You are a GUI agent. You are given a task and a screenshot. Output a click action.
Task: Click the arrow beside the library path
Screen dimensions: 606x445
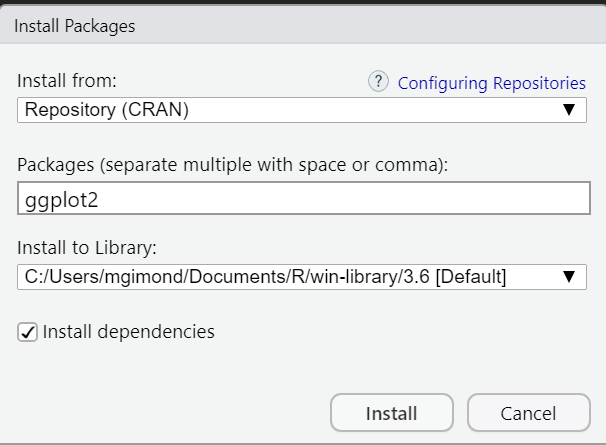click(568, 277)
